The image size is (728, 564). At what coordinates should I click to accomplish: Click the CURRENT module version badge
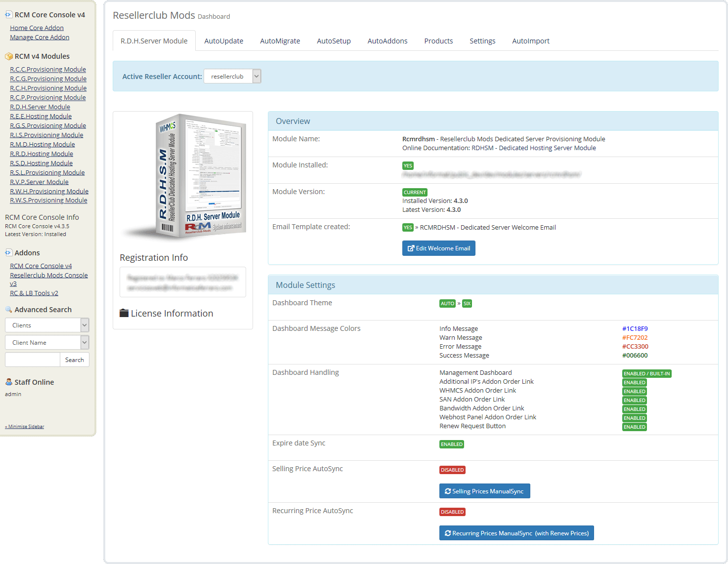[415, 193]
